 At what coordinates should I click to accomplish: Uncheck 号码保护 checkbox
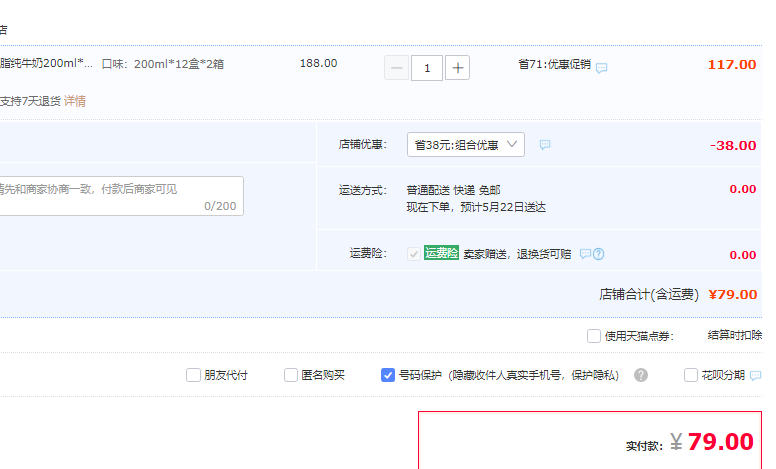pos(388,375)
